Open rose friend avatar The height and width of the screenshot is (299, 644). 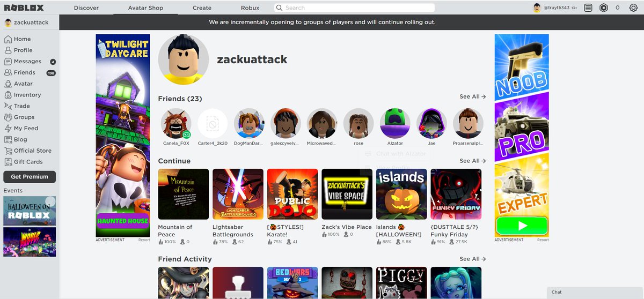tap(358, 124)
